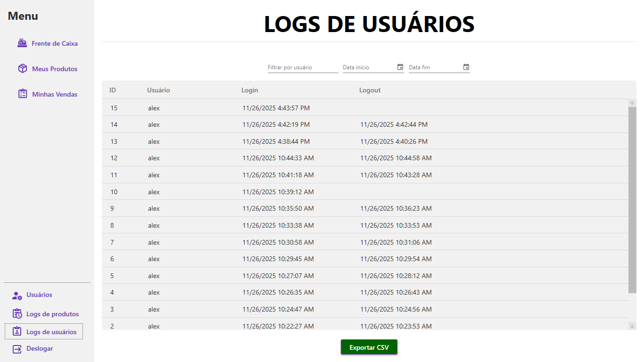Click the exit arrow icon for Deslogar
644x362 pixels.
pyautogui.click(x=17, y=349)
